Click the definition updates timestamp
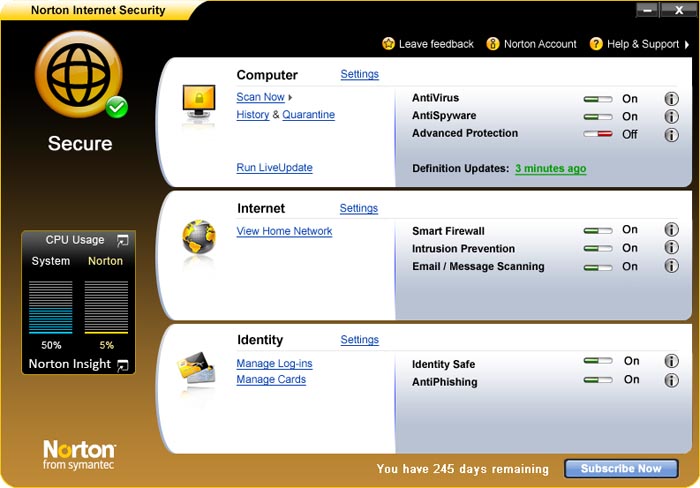 tap(550, 169)
